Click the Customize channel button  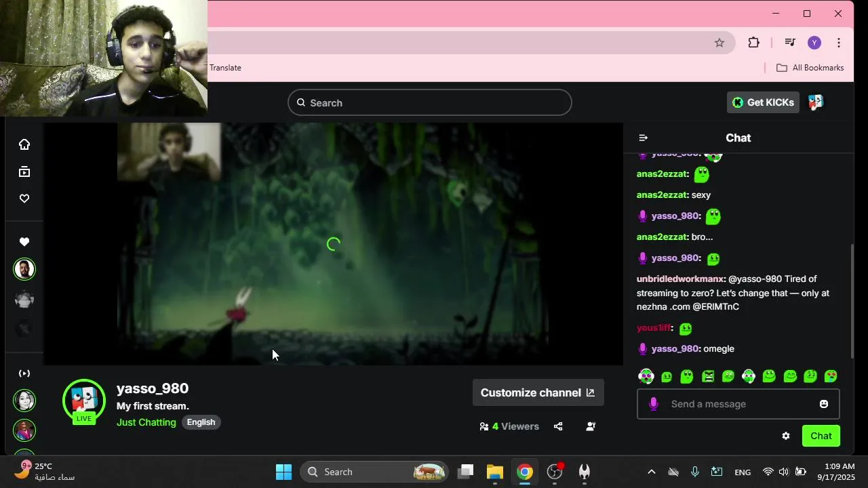click(538, 393)
